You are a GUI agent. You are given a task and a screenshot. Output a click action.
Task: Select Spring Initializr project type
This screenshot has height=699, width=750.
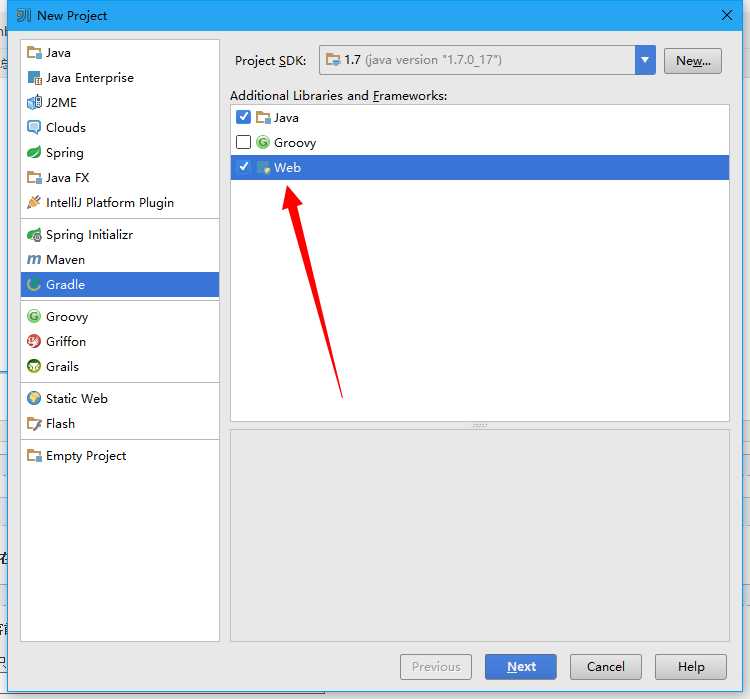[x=120, y=235]
